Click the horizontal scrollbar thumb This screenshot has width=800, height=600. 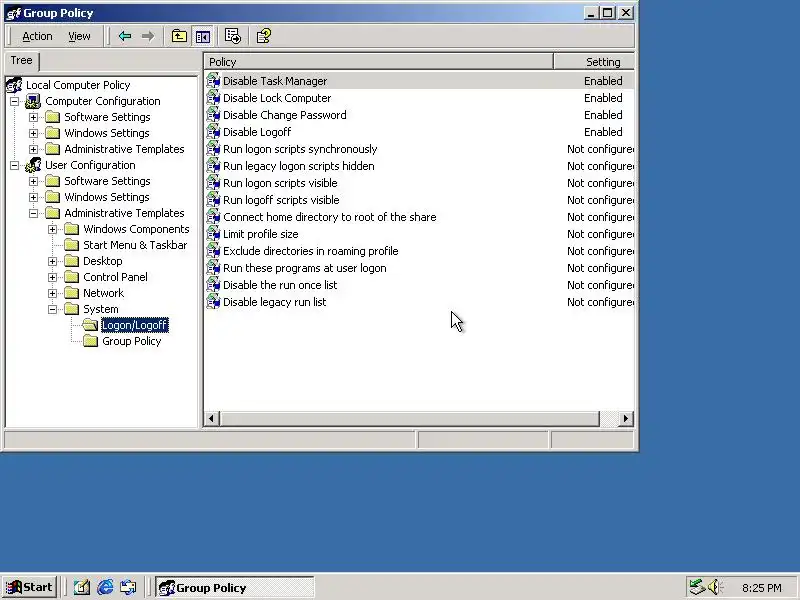pos(410,419)
